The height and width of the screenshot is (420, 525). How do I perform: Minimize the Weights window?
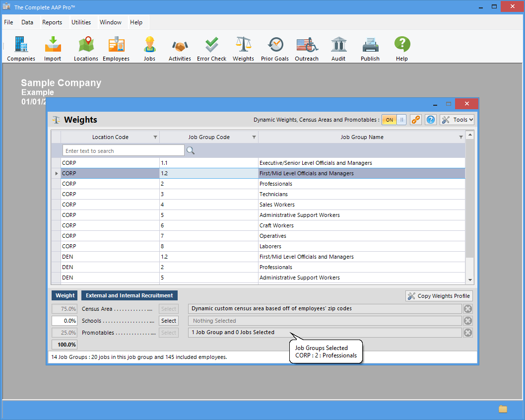(435, 104)
